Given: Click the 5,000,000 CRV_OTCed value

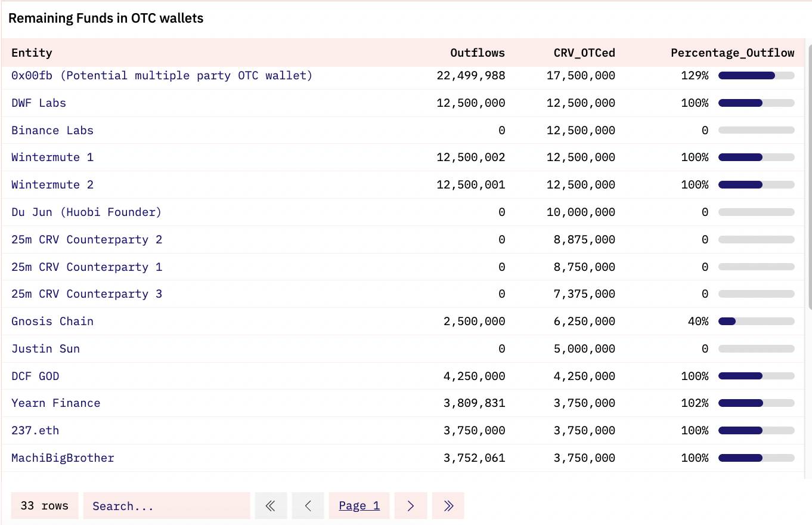Looking at the screenshot, I should point(585,348).
